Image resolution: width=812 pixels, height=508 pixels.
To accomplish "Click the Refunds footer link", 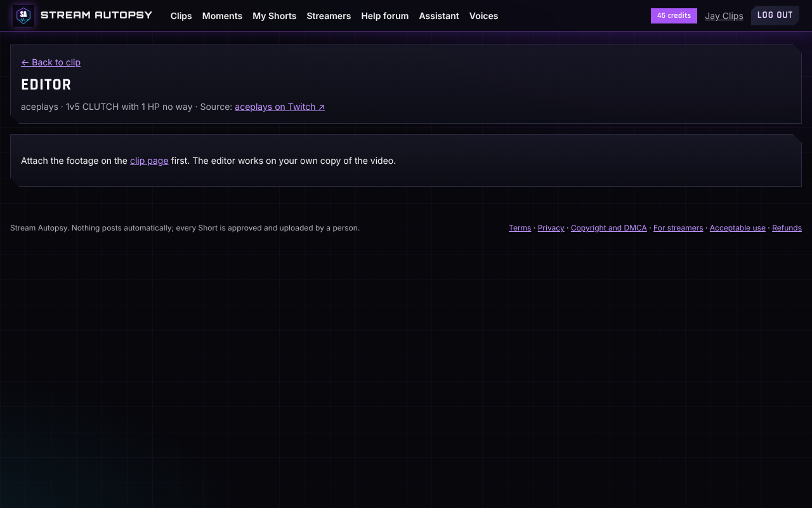I will click(787, 228).
